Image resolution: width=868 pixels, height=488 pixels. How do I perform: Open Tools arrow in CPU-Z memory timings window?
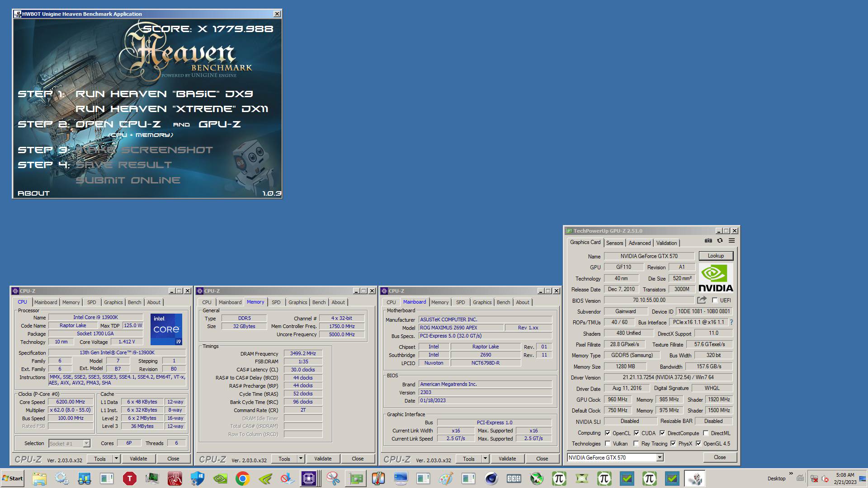[301, 459]
